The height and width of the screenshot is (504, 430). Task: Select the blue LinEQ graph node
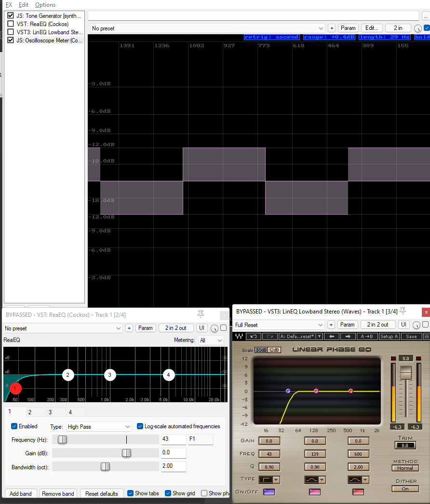288,391
